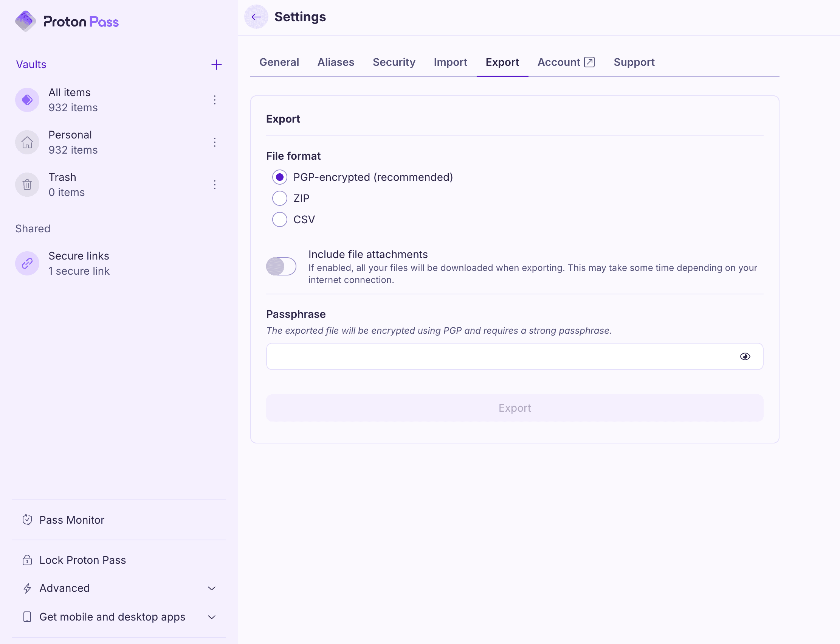Enable Include file attachments
This screenshot has width=840, height=644.
tap(281, 266)
